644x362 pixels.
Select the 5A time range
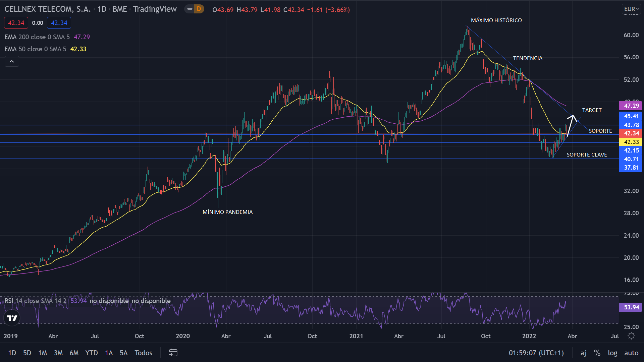coord(123,353)
